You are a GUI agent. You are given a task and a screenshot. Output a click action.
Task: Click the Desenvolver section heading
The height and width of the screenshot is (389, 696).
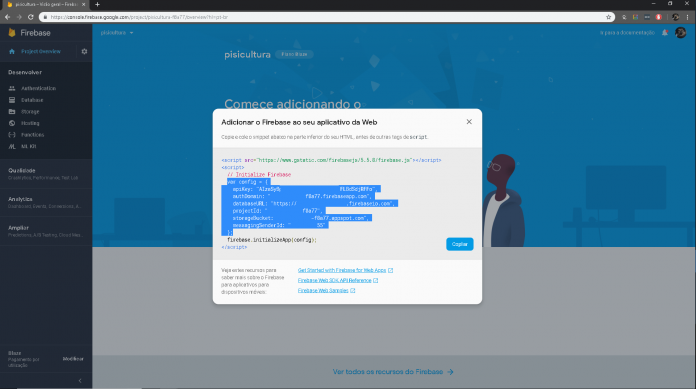click(x=25, y=72)
